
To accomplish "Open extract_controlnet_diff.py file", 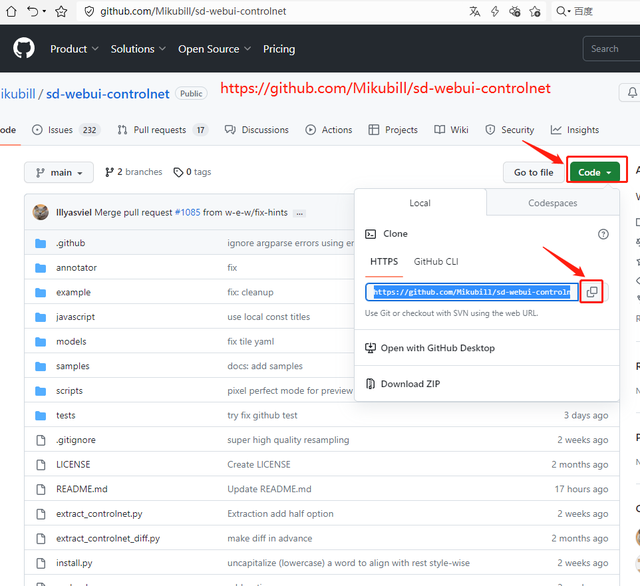I will coord(108,538).
